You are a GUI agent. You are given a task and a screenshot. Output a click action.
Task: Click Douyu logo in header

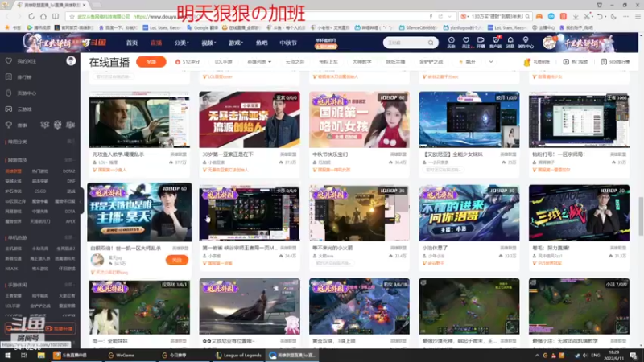[x=95, y=43]
